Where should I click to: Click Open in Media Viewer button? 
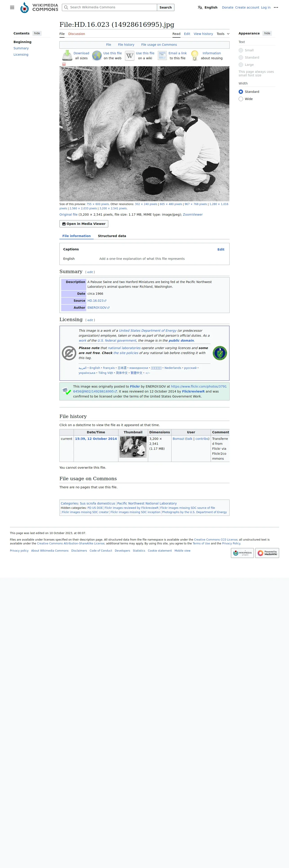(84, 224)
